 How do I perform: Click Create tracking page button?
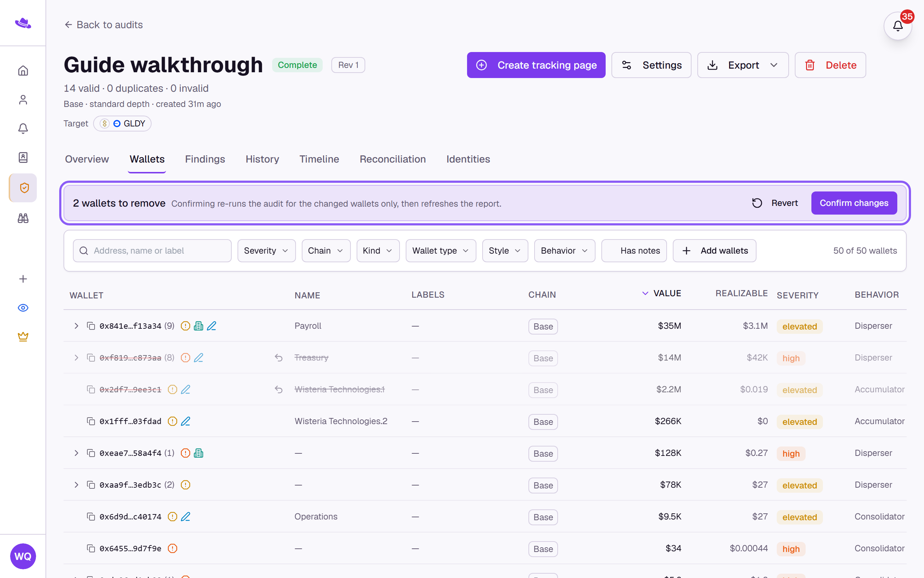point(536,65)
